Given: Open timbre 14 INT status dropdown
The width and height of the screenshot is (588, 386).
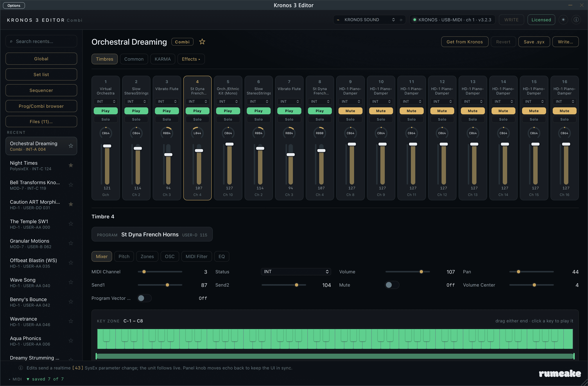Looking at the screenshot, I should pos(503,102).
